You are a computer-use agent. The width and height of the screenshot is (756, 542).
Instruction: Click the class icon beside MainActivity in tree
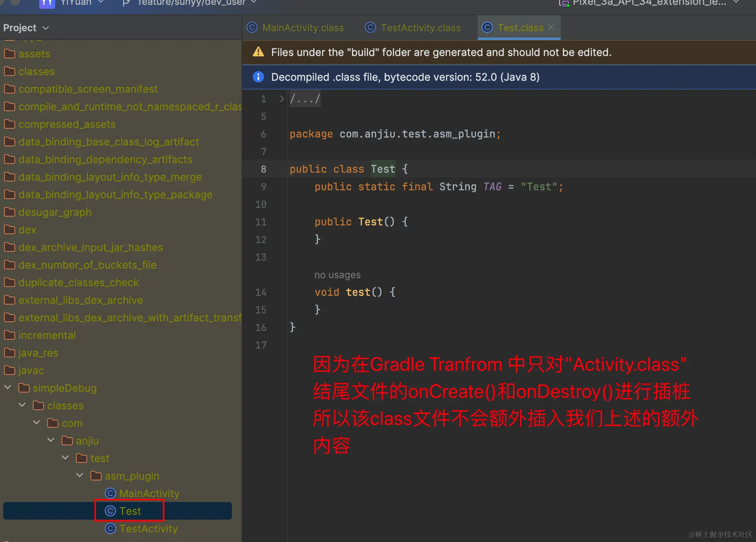[110, 494]
